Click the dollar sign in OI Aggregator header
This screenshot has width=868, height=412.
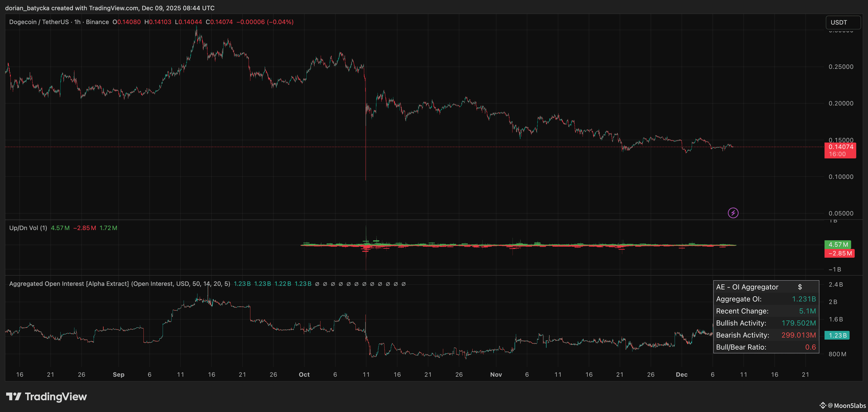[800, 287]
